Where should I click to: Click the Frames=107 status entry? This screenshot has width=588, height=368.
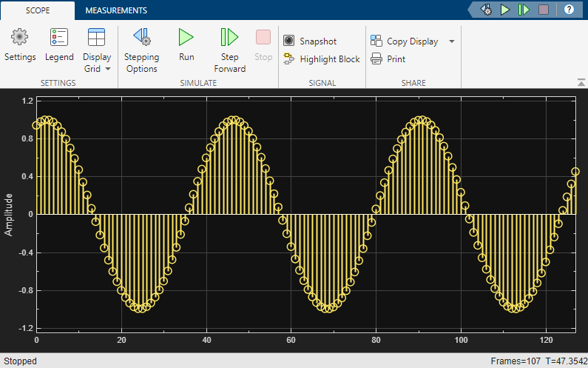[x=516, y=361]
